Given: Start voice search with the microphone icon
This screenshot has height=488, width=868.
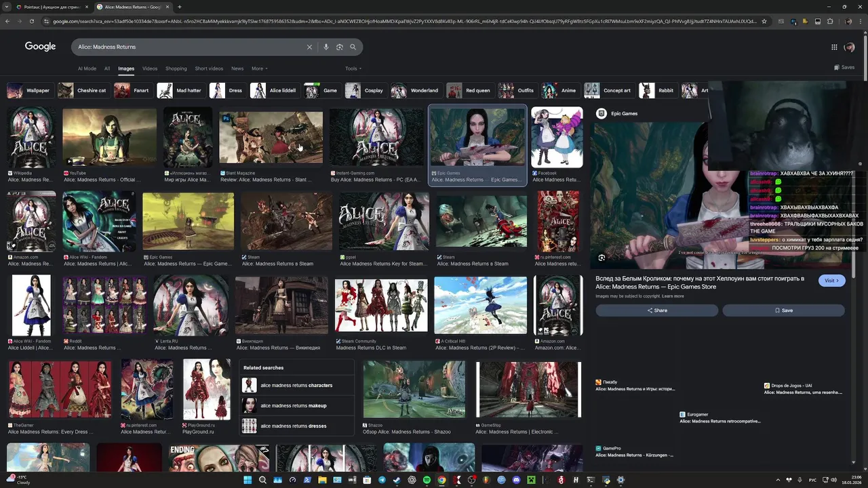Looking at the screenshot, I should tap(326, 47).
